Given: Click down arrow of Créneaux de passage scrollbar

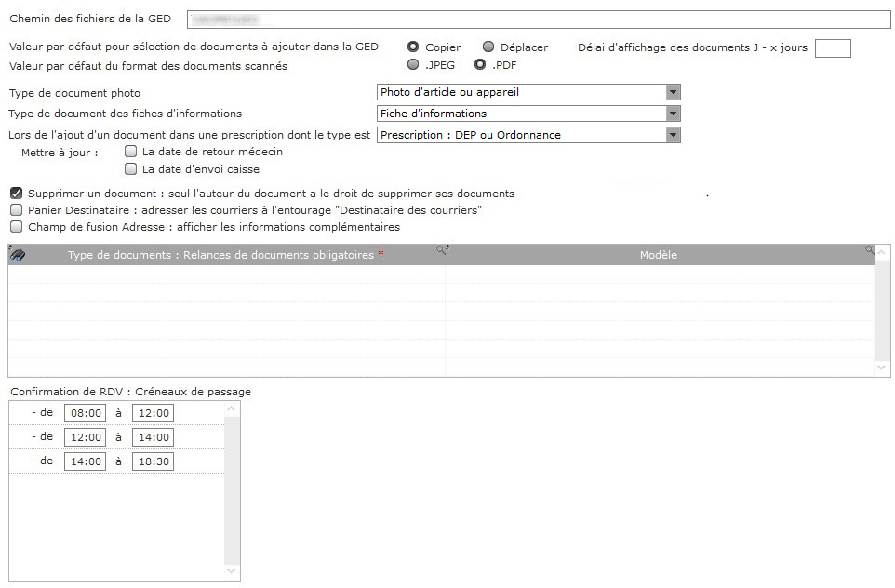Looking at the screenshot, I should [x=231, y=571].
